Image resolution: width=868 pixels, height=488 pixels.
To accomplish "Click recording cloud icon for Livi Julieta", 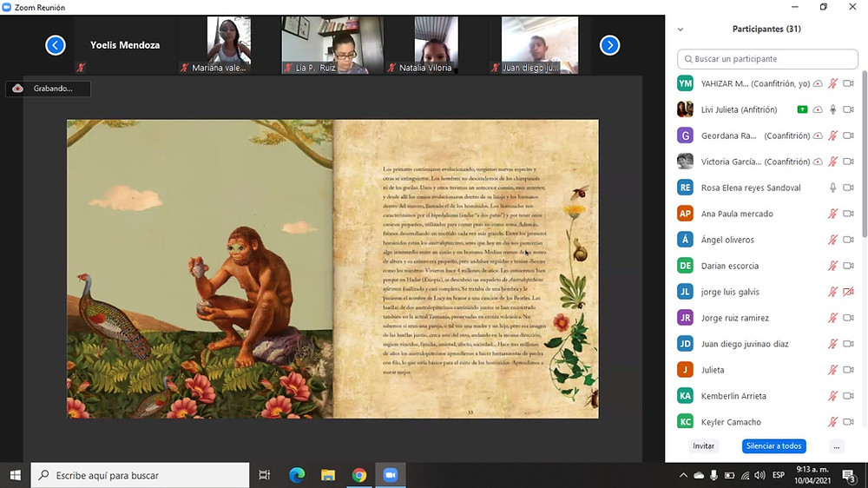I will point(818,109).
